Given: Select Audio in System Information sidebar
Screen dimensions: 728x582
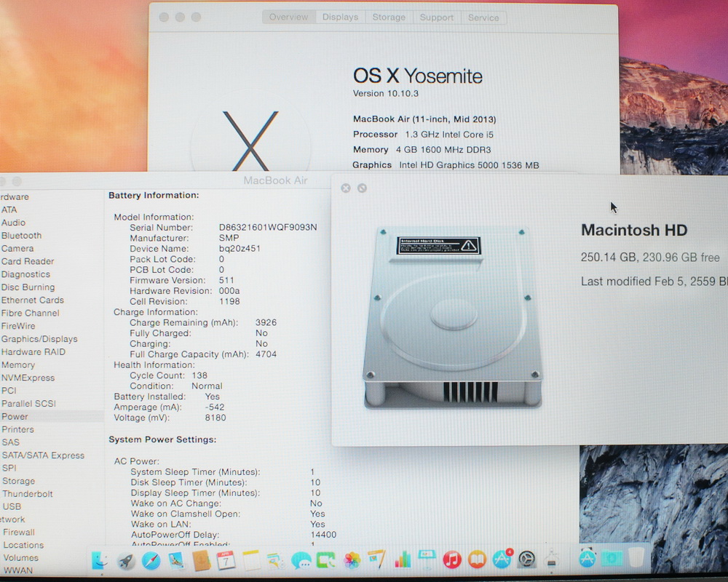Looking at the screenshot, I should [x=13, y=223].
